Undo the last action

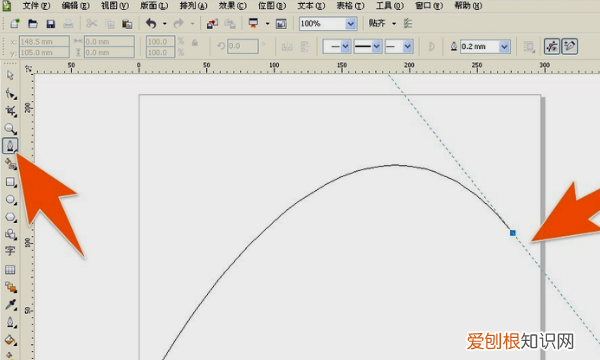151,24
